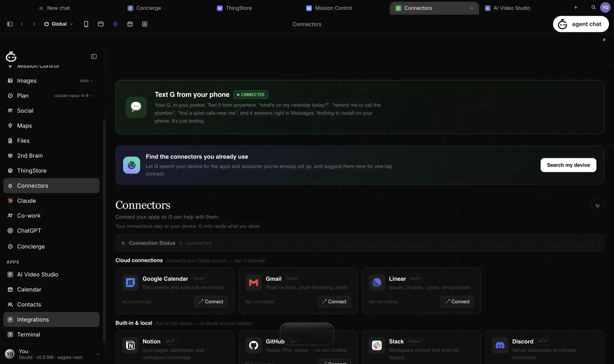The image size is (614, 364).
Task: Click the Google Calendar connector icon
Action: coord(130,283)
